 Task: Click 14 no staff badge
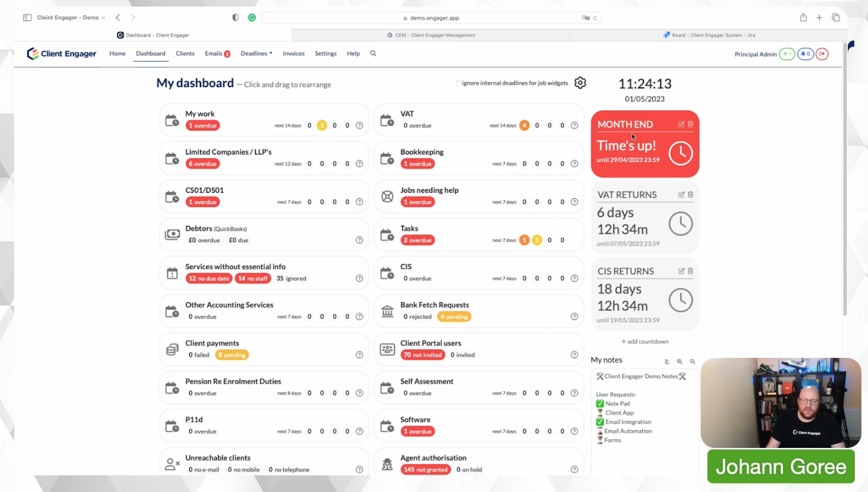point(253,278)
